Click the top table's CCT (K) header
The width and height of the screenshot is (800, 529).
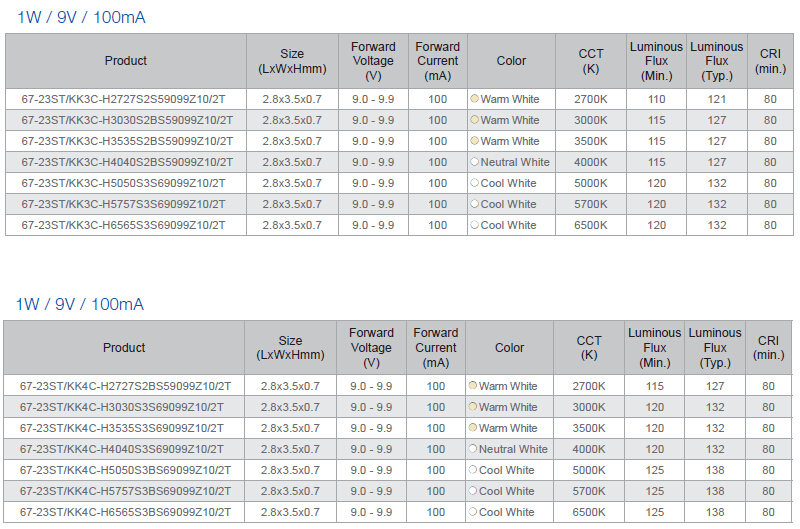pos(591,61)
